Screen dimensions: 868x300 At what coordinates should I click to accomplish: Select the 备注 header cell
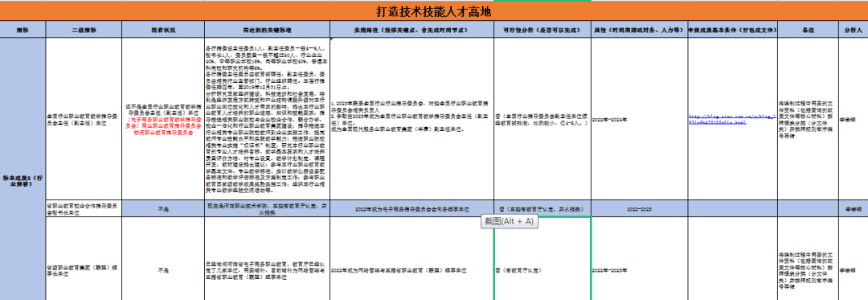coord(809,29)
